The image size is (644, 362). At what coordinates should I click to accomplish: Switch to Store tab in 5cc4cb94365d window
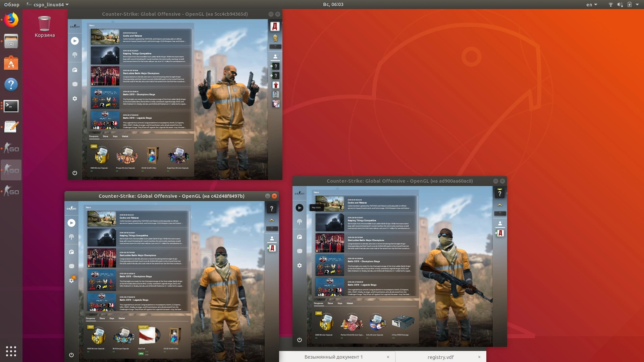[x=105, y=136]
